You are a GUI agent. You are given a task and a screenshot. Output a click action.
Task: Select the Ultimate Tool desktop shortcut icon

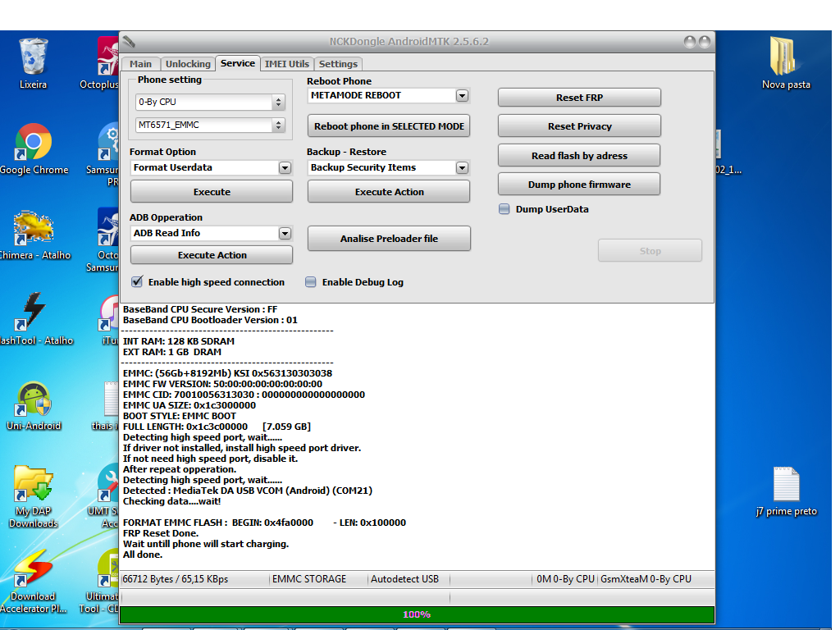[x=101, y=582]
